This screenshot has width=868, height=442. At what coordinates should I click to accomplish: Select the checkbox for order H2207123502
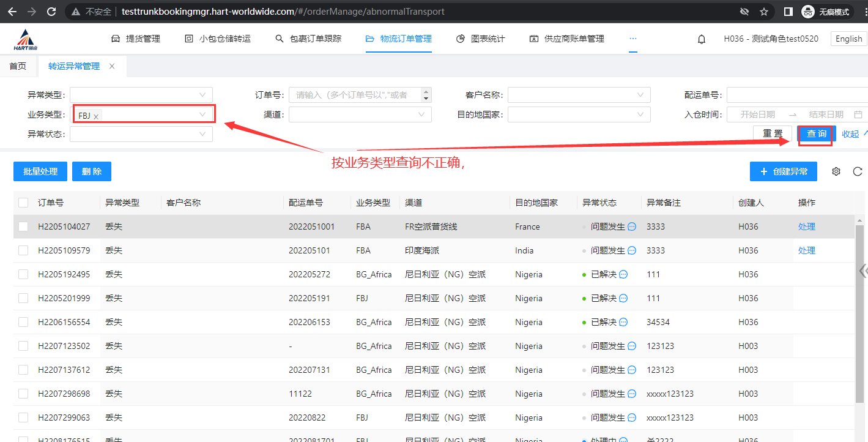tap(23, 346)
